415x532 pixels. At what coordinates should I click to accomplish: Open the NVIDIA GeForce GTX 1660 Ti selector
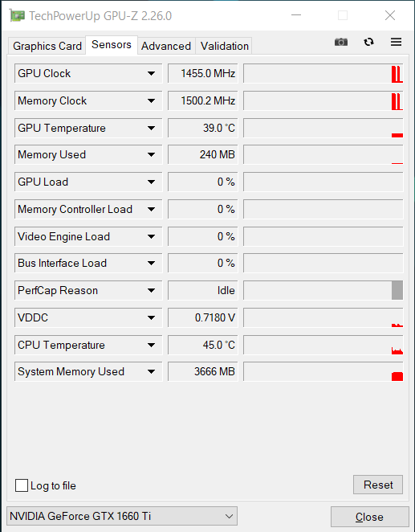pyautogui.click(x=122, y=516)
